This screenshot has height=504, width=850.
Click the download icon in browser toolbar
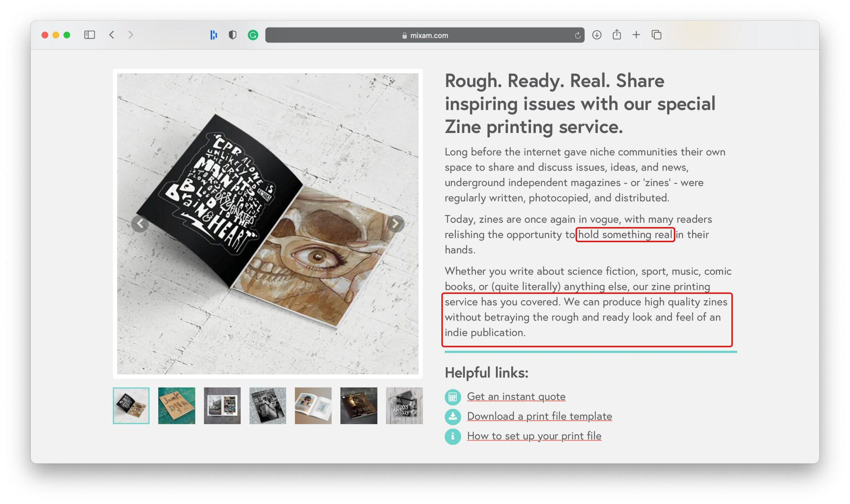pyautogui.click(x=596, y=34)
